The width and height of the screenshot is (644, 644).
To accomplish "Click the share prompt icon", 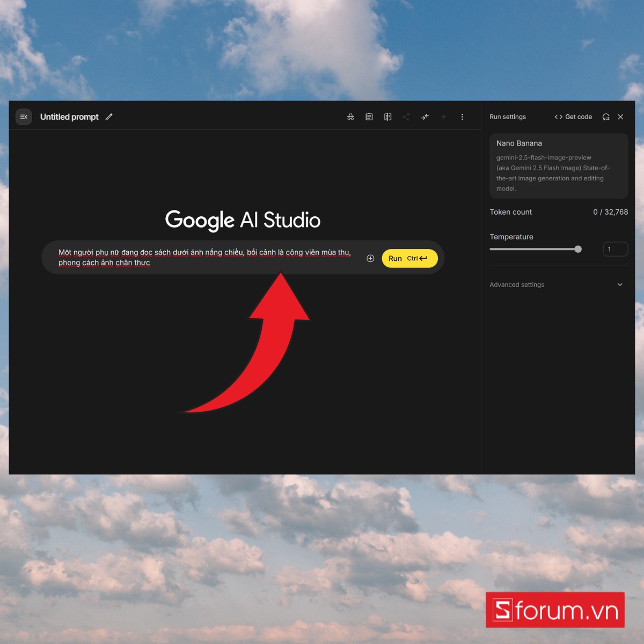I will point(406,117).
